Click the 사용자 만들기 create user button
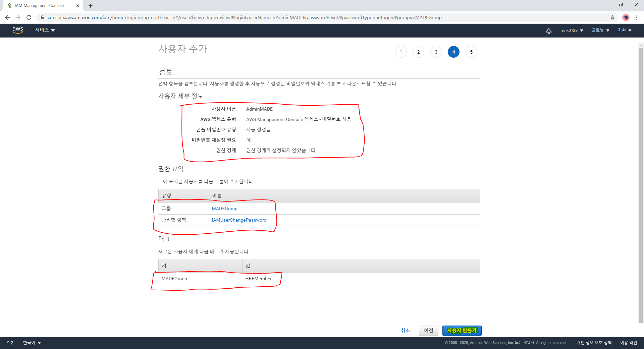 tap(462, 331)
